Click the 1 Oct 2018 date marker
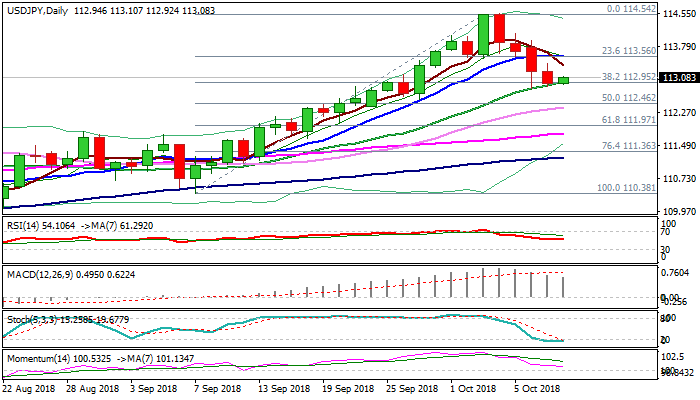This screenshot has width=700, height=400. [x=472, y=388]
